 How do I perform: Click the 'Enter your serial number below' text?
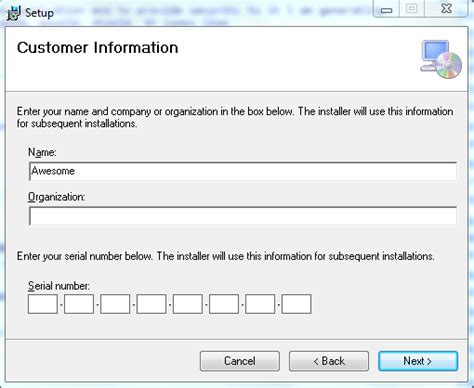[226, 256]
